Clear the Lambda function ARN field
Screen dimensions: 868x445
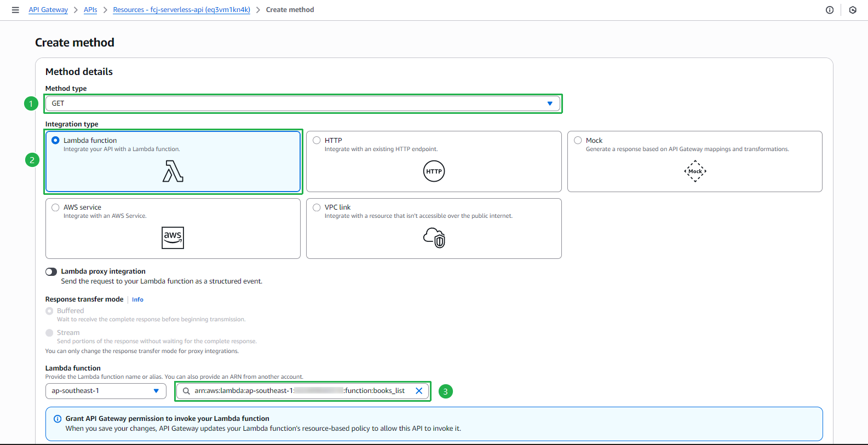click(x=419, y=391)
